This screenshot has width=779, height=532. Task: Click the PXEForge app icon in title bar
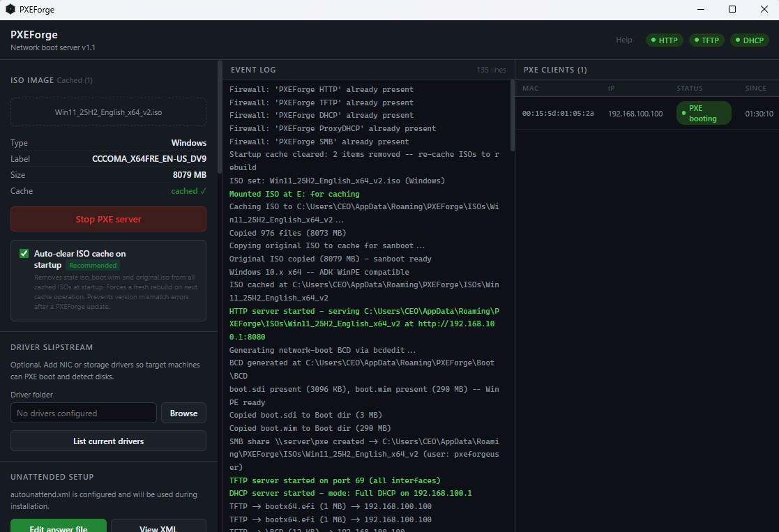pos(10,10)
